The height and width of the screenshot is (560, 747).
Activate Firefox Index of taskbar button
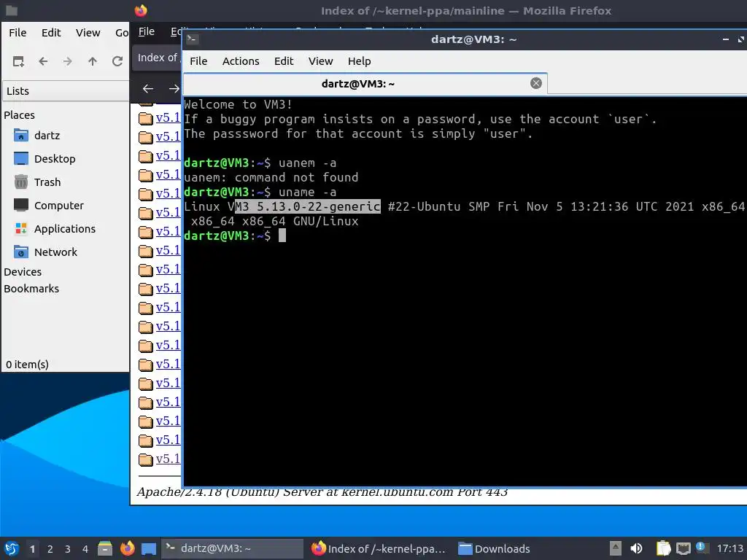(x=379, y=548)
